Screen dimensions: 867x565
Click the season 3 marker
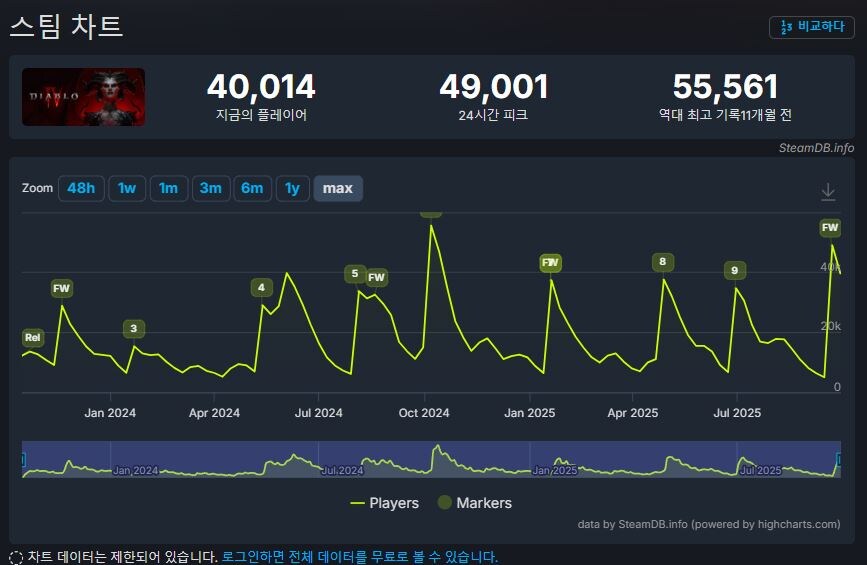click(134, 328)
